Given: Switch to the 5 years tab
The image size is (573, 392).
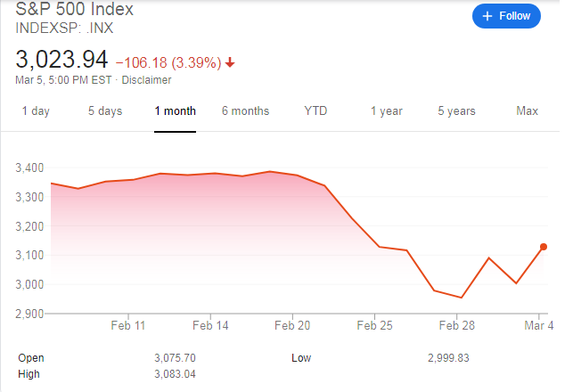Looking at the screenshot, I should pyautogui.click(x=456, y=111).
